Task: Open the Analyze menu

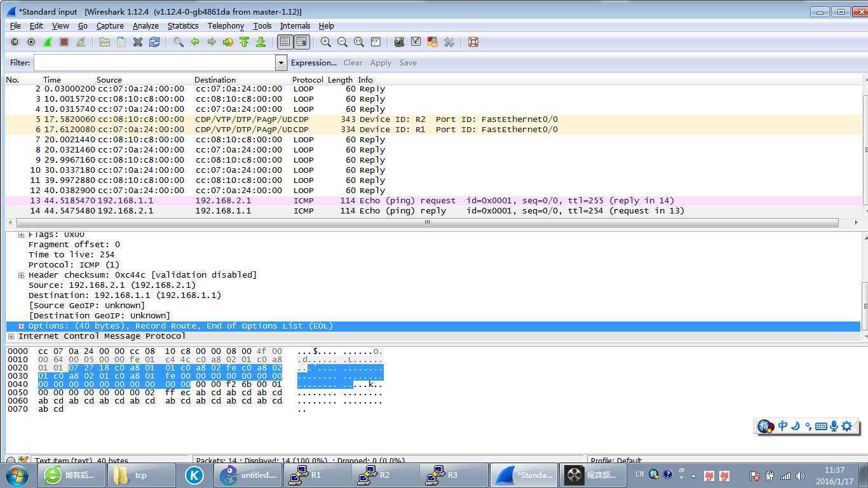Action: (146, 26)
